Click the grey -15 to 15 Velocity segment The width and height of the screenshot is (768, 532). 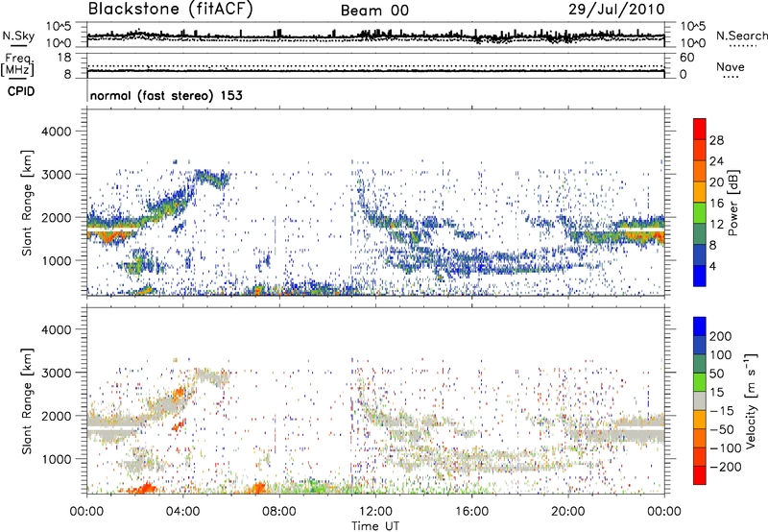click(x=700, y=400)
